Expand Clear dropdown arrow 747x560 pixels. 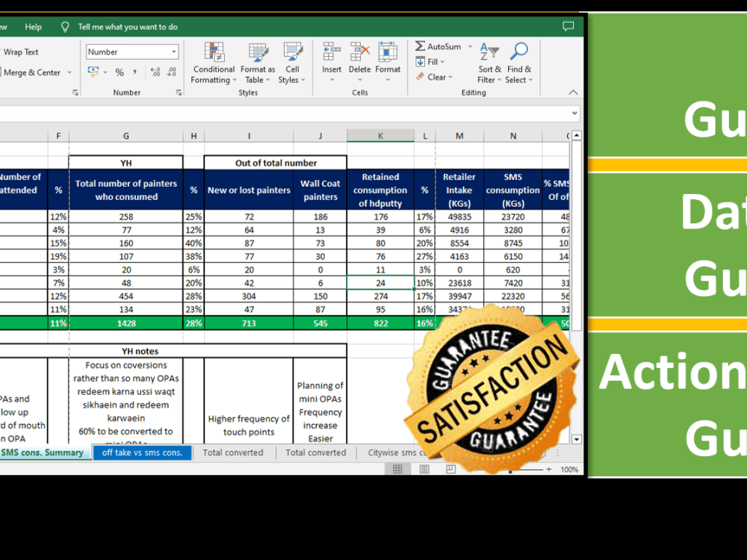click(450, 77)
